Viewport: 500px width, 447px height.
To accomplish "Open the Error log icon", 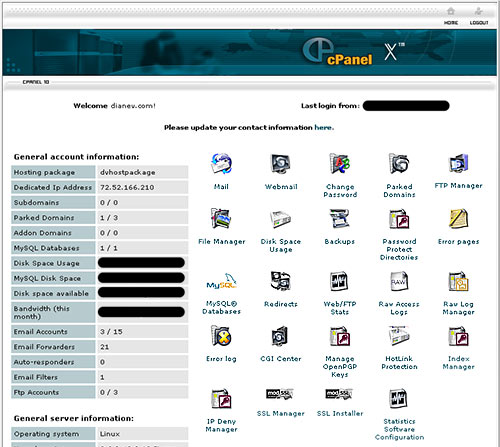I will 221,336.
